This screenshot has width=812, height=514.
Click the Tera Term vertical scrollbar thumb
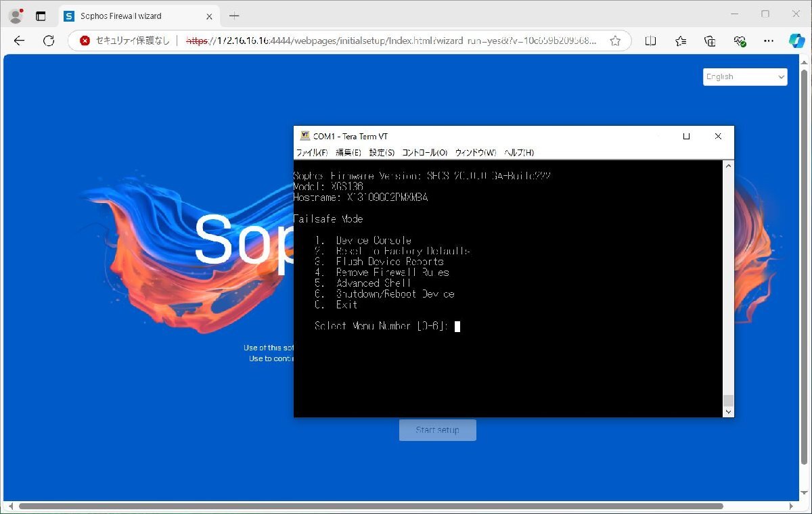728,400
